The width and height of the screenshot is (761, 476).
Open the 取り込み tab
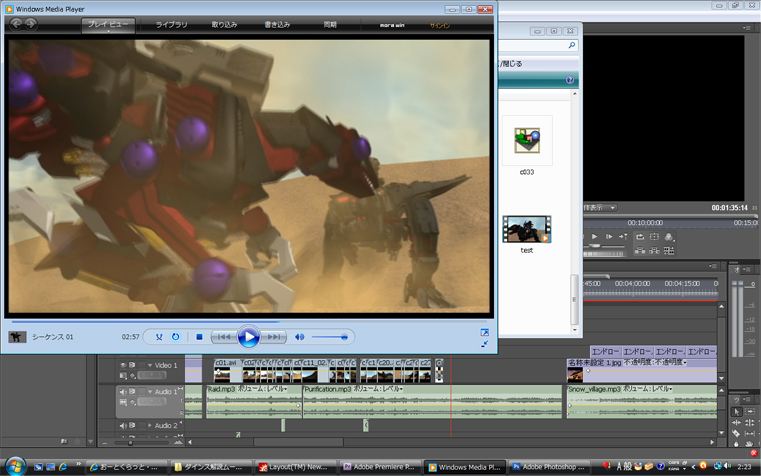[x=225, y=23]
